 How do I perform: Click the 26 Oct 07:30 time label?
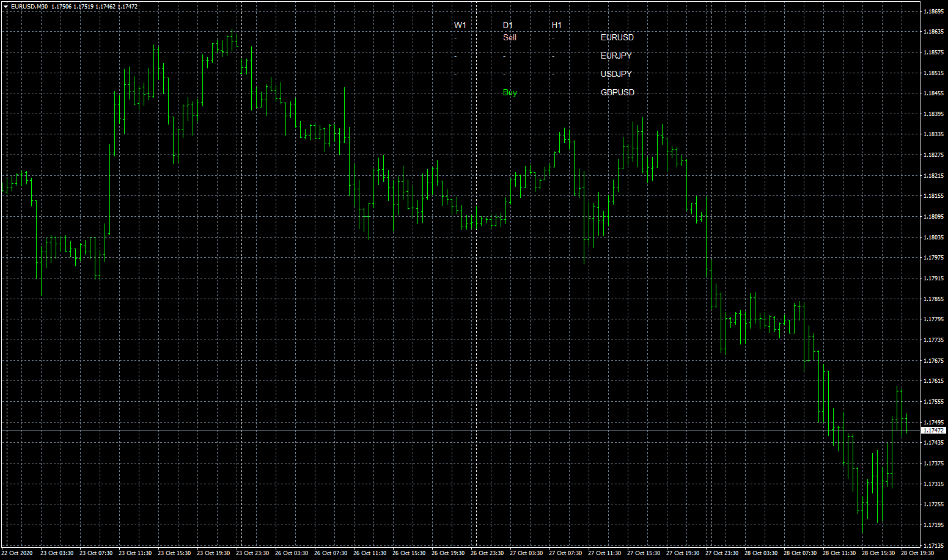pyautogui.click(x=331, y=553)
